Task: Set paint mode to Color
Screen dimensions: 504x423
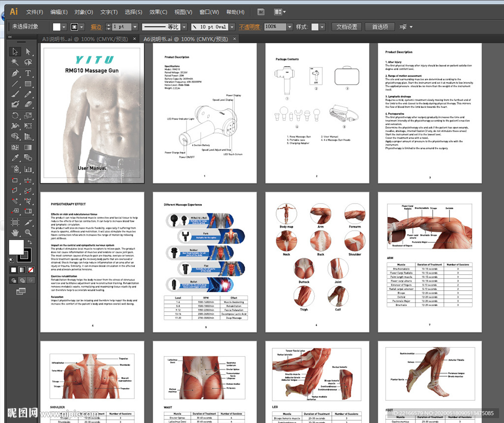Action: click(x=13, y=270)
